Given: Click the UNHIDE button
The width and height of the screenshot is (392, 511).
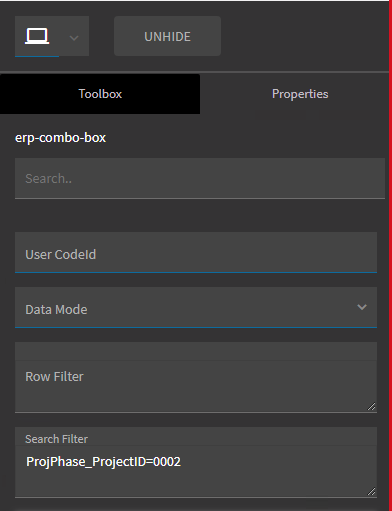Looking at the screenshot, I should pyautogui.click(x=167, y=36).
